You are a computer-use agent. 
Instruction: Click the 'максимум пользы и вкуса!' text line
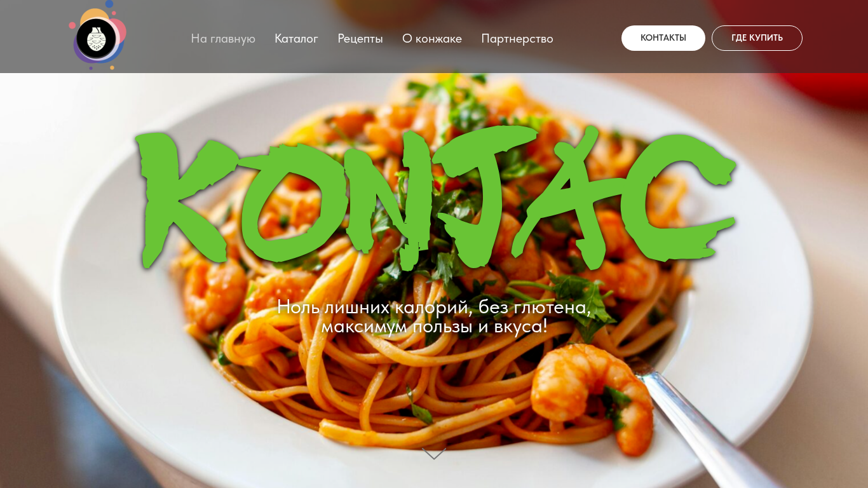coord(434,327)
